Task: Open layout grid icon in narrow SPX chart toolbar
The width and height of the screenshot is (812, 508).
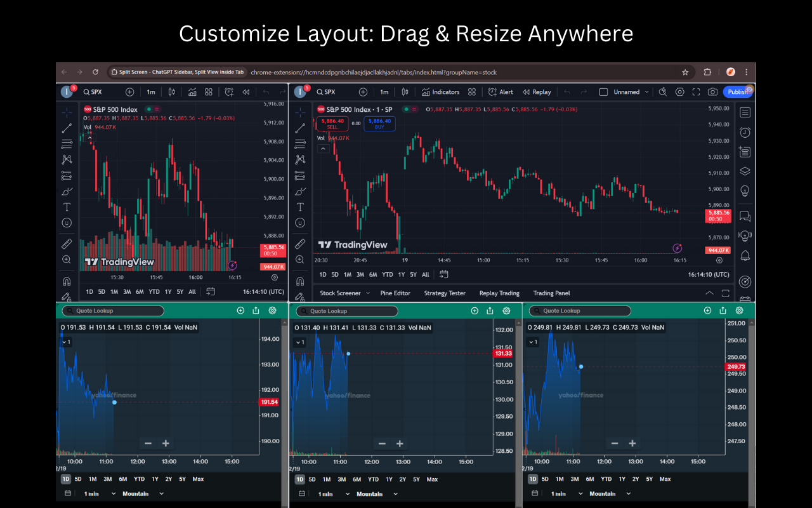Action: (209, 92)
